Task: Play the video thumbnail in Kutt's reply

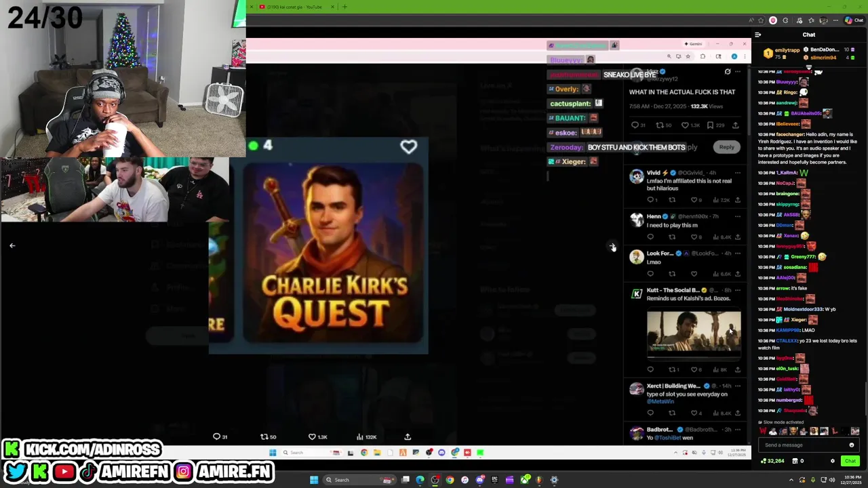Action: coord(694,333)
